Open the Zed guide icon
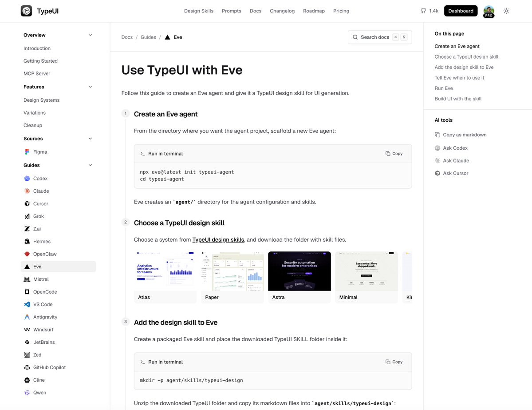The height and width of the screenshot is (410, 532). click(x=27, y=354)
